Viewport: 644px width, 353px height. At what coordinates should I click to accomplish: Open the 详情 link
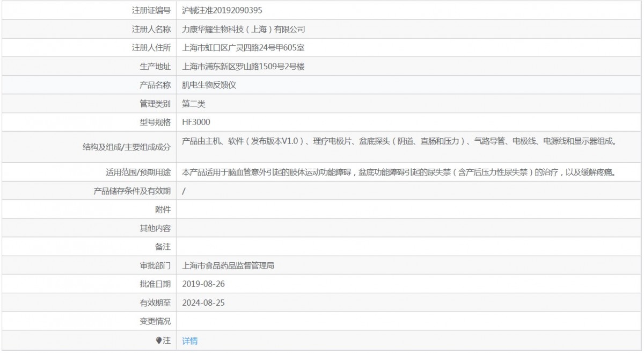click(x=190, y=341)
